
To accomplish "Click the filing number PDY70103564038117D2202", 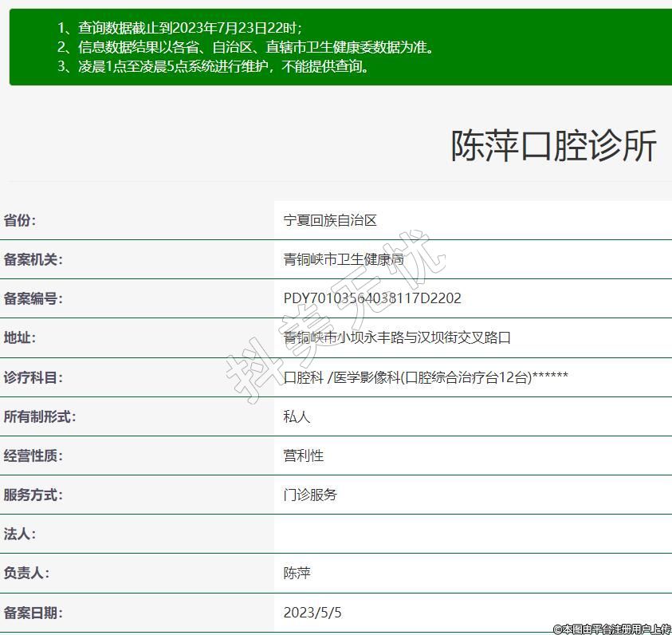I will [x=372, y=298].
